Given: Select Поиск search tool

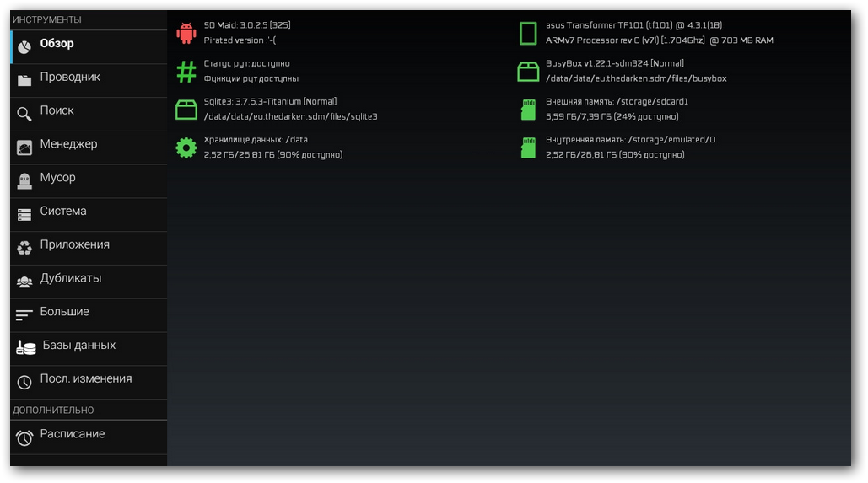Looking at the screenshot, I should click(x=88, y=111).
